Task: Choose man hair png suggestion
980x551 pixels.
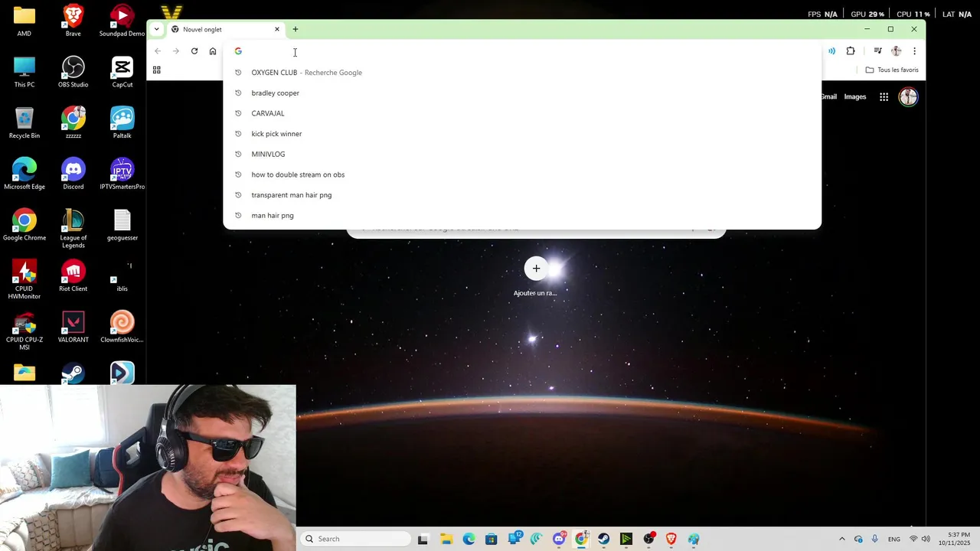Action: pyautogui.click(x=522, y=215)
